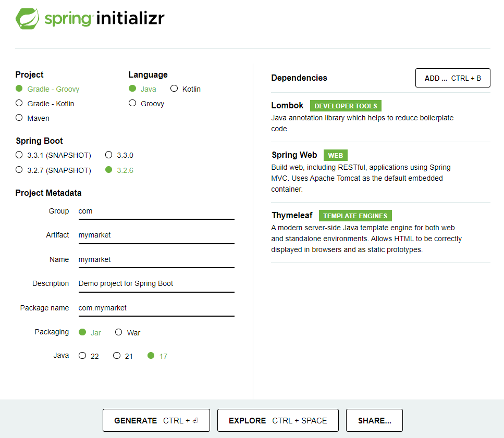The height and width of the screenshot is (438, 504).
Task: Choose Kotlin as the language
Action: tap(186, 89)
